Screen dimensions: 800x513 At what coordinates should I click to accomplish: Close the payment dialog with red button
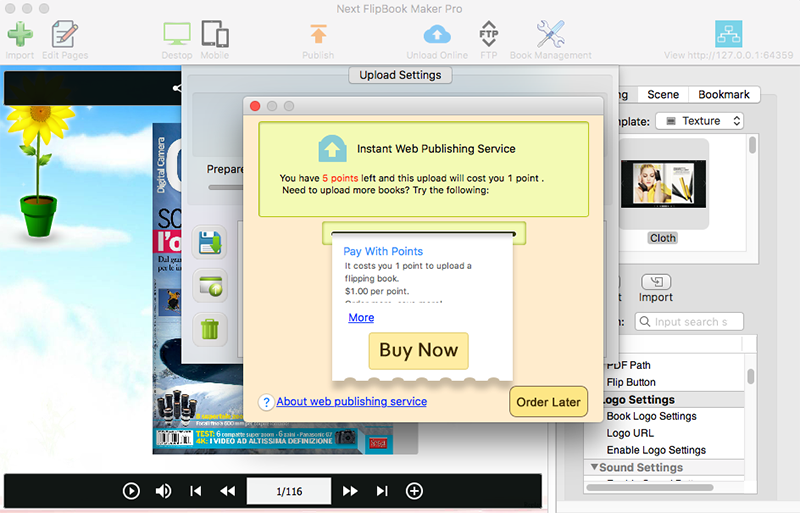point(255,106)
